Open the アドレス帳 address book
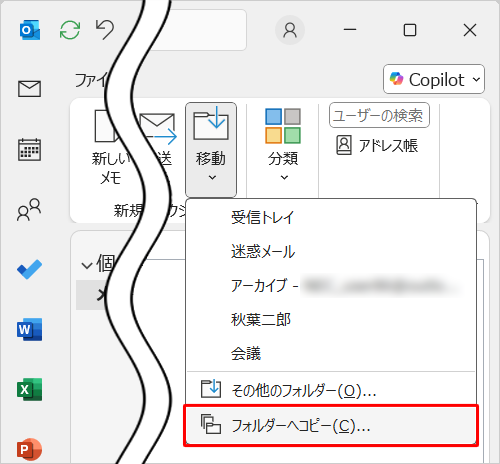 (377, 145)
